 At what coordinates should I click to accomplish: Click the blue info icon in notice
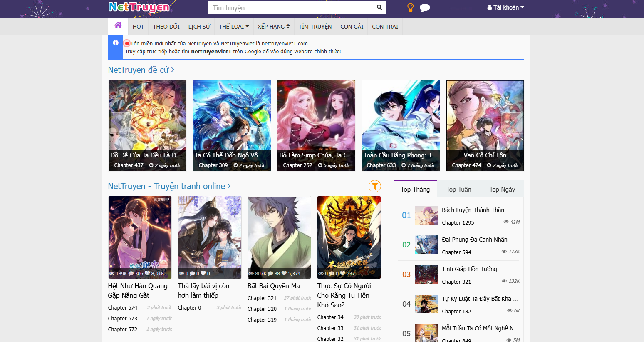tap(116, 43)
